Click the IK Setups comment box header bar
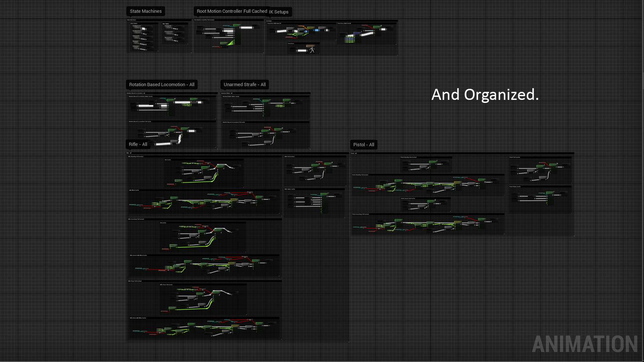The image size is (644, 362). pyautogui.click(x=332, y=21)
